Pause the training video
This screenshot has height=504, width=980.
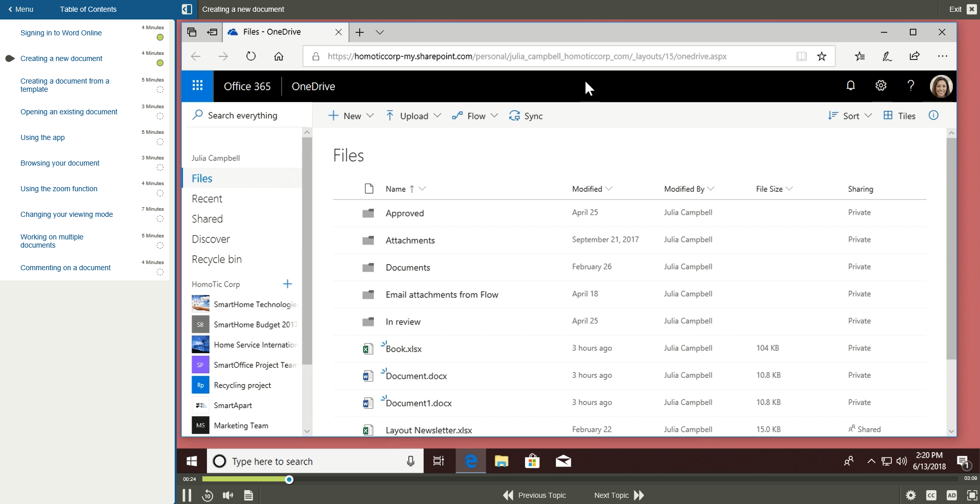(186, 495)
